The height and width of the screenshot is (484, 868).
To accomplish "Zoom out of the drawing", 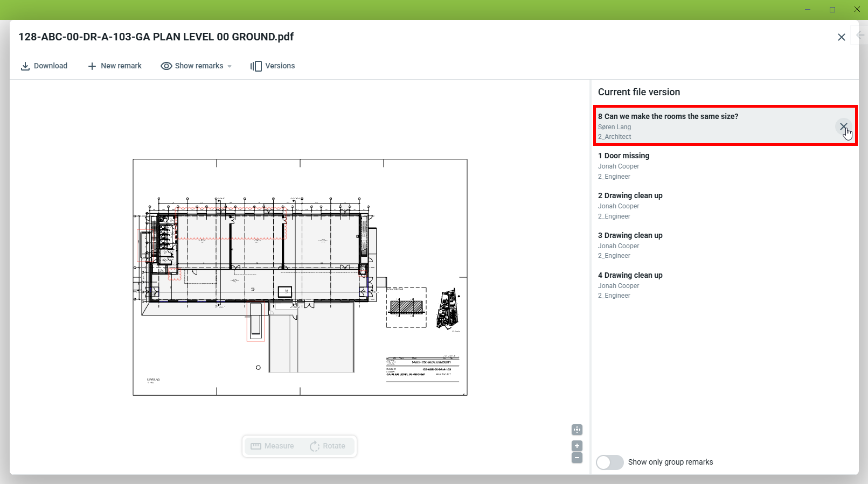I will tap(577, 458).
